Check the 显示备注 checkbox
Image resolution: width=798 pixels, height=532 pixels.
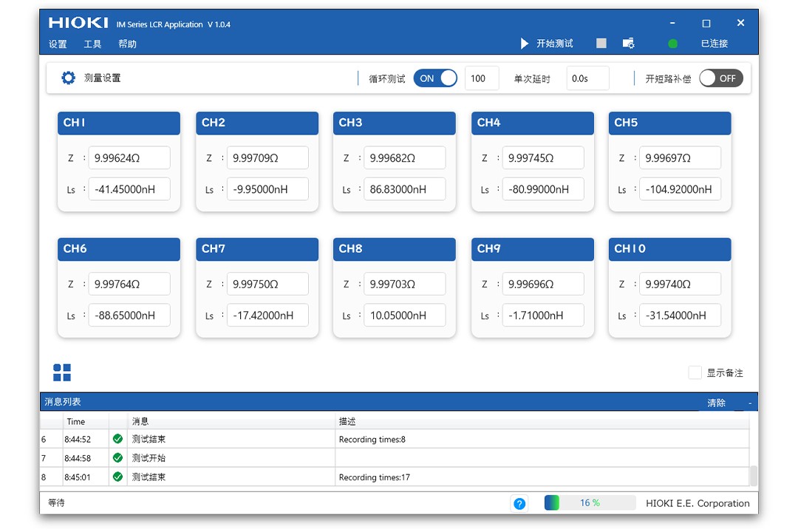pyautogui.click(x=695, y=373)
